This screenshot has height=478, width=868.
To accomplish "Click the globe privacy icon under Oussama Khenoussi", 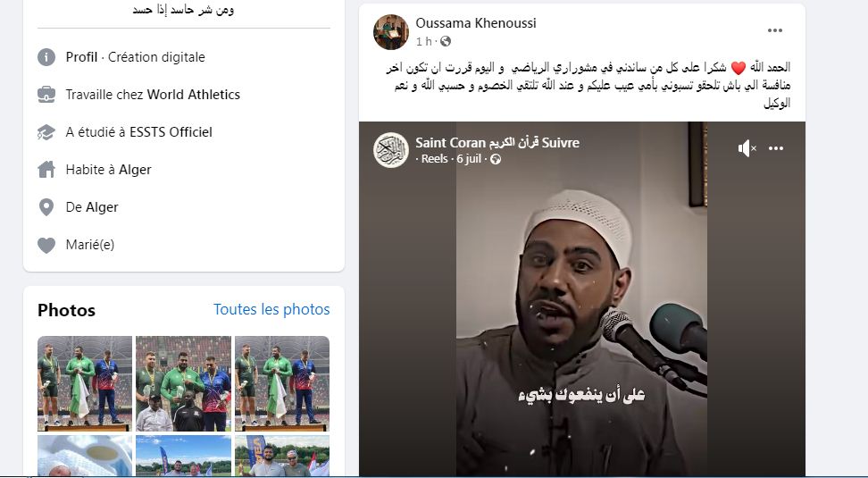I will [x=446, y=41].
